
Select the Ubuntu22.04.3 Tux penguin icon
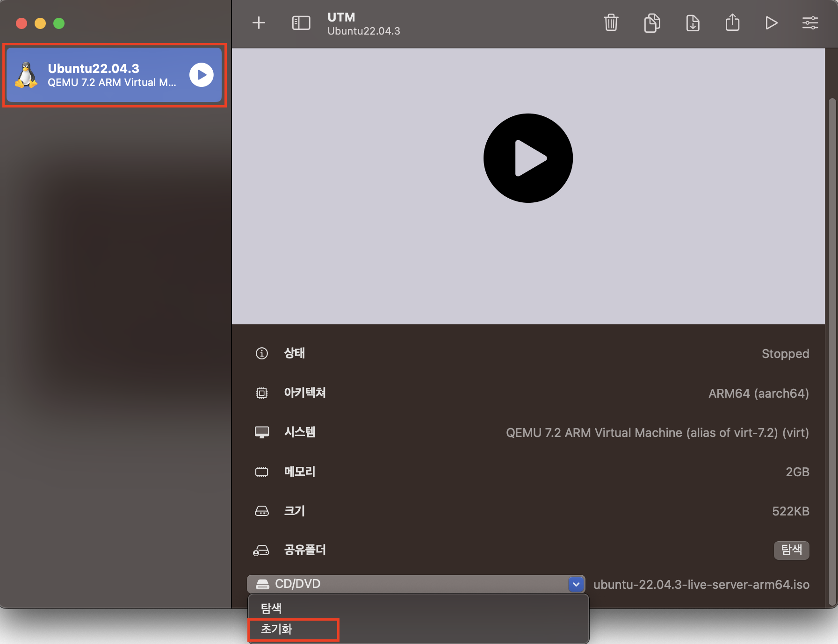point(26,75)
